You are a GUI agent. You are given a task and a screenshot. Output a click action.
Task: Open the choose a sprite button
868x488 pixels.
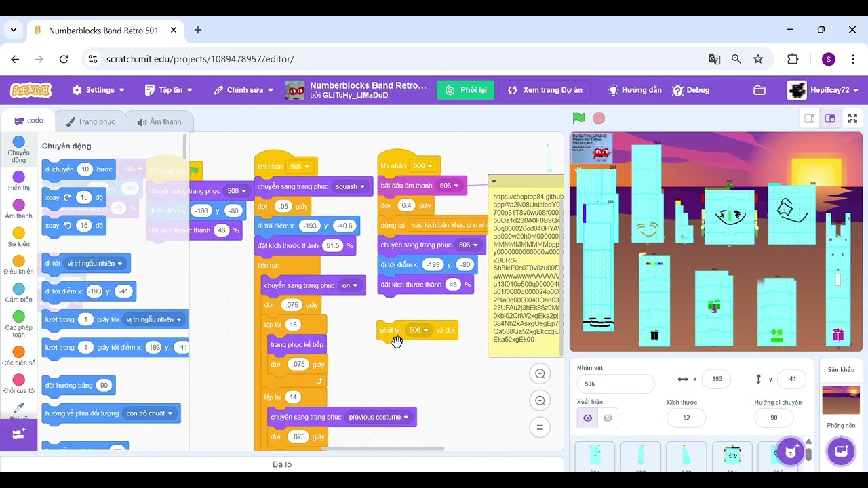tap(790, 450)
